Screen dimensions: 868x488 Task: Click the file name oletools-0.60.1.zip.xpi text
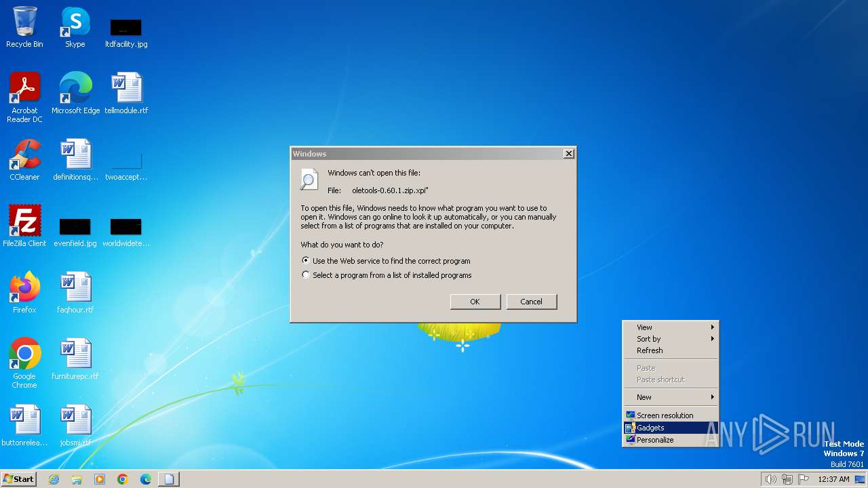point(390,190)
